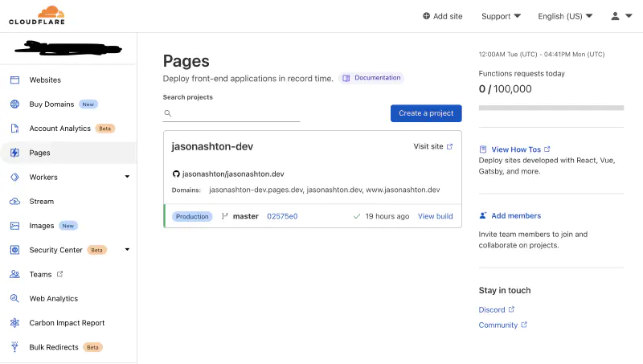Click the Teams people icon
The image size is (643, 364).
[14, 274]
